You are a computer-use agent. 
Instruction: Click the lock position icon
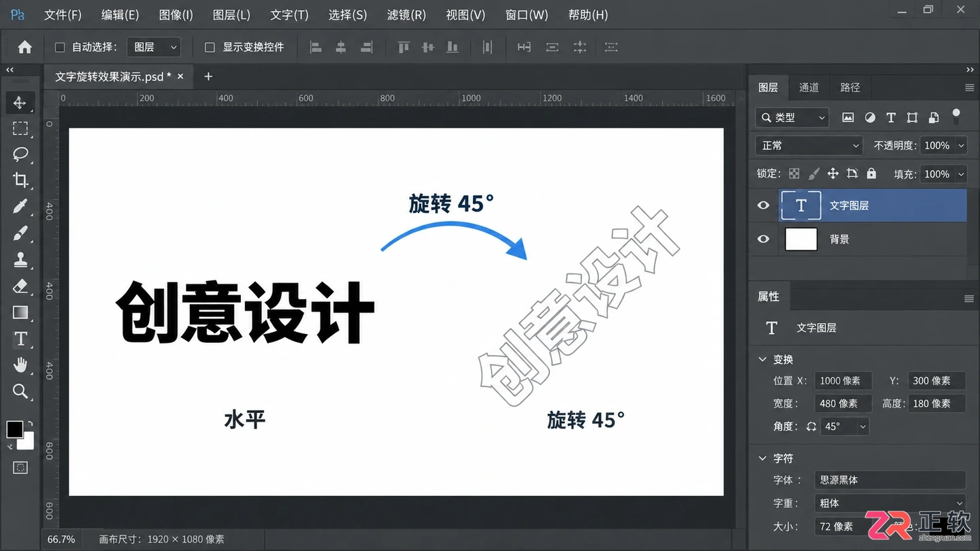832,173
